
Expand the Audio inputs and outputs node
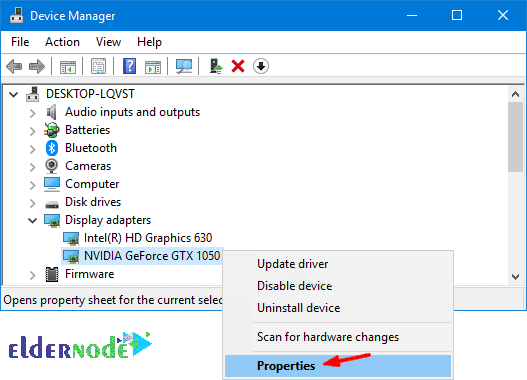point(32,113)
